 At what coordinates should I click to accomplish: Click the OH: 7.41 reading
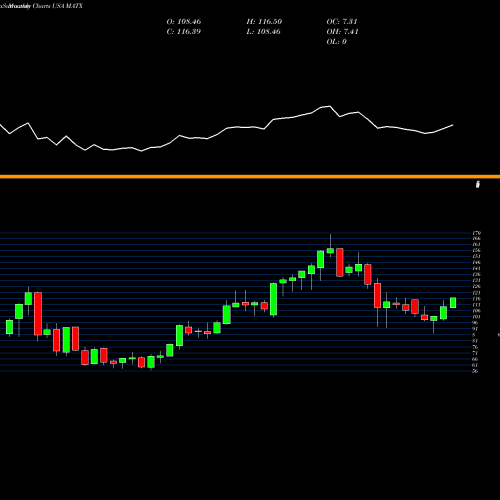pos(343,32)
